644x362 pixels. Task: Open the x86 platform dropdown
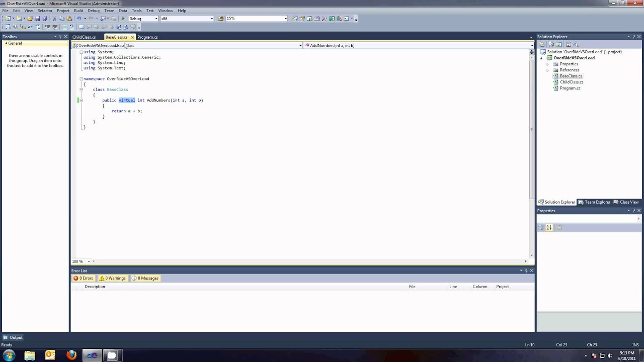click(x=211, y=19)
